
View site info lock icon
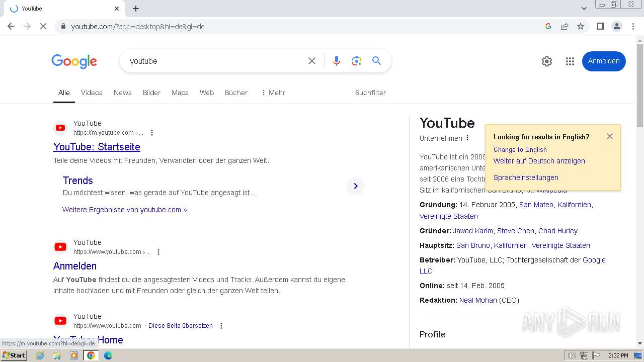tap(63, 26)
